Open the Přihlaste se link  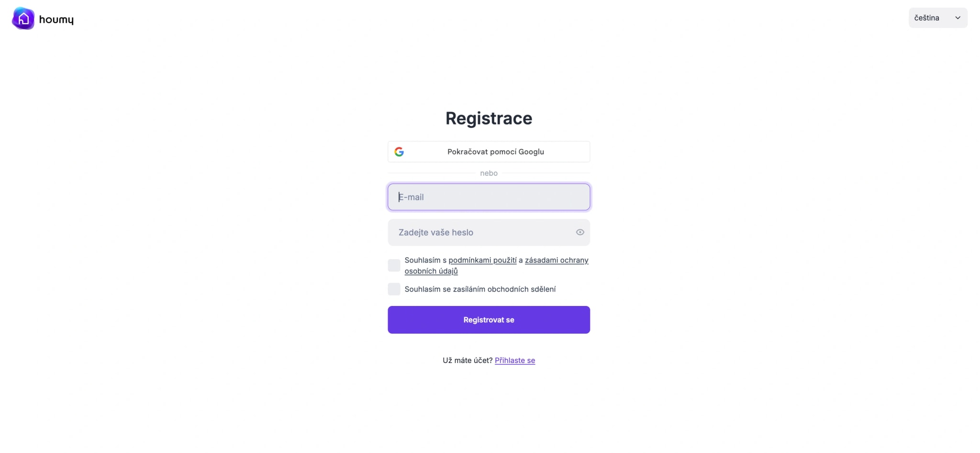click(515, 360)
